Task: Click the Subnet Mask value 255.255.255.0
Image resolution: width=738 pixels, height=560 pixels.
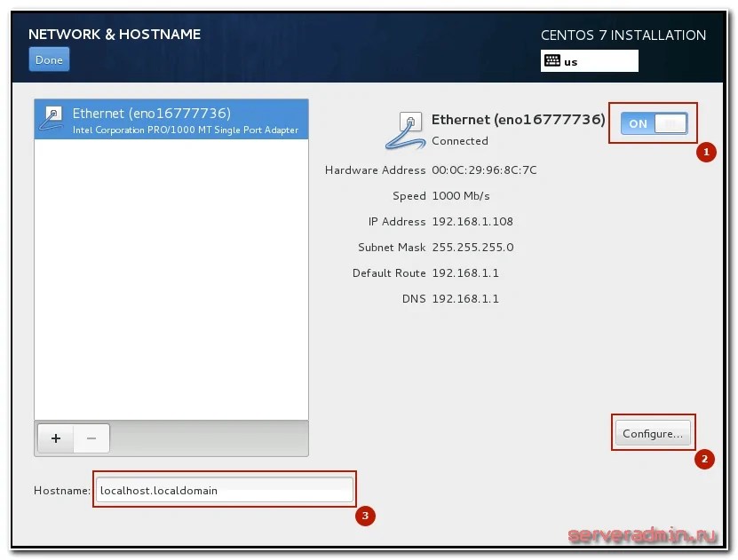Action: coord(472,248)
